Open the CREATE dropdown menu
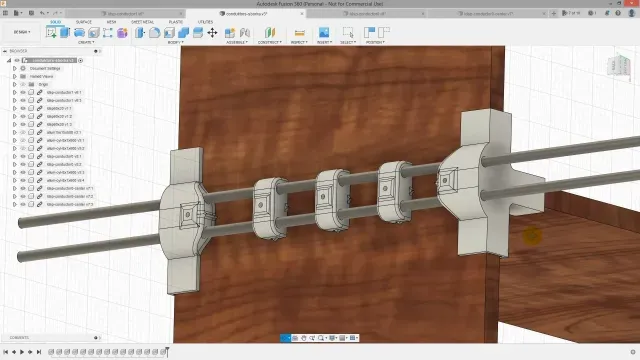Screen dimensions: 640x360 pos(86,42)
